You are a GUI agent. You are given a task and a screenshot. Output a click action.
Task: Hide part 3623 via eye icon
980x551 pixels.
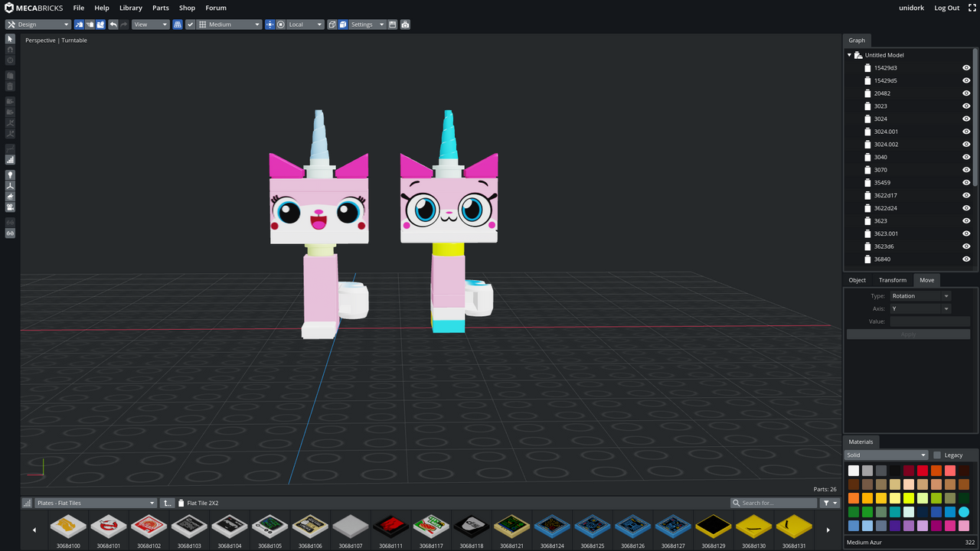[x=966, y=221]
